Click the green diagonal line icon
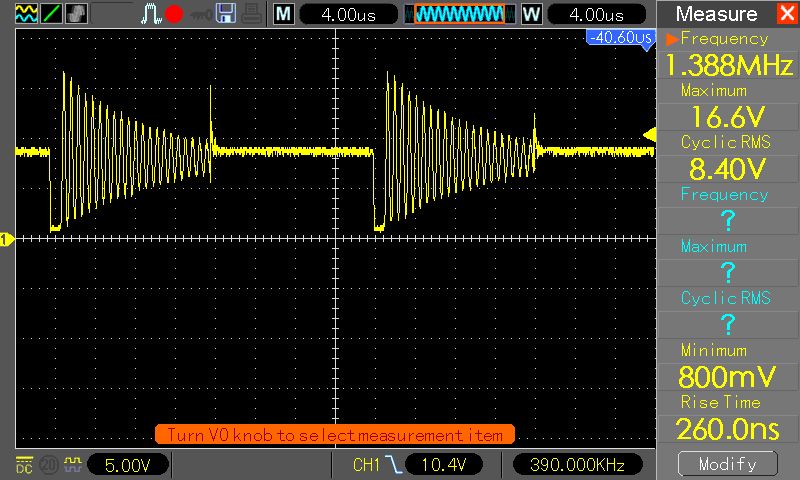Viewport: 800px width, 480px height. tap(51, 14)
